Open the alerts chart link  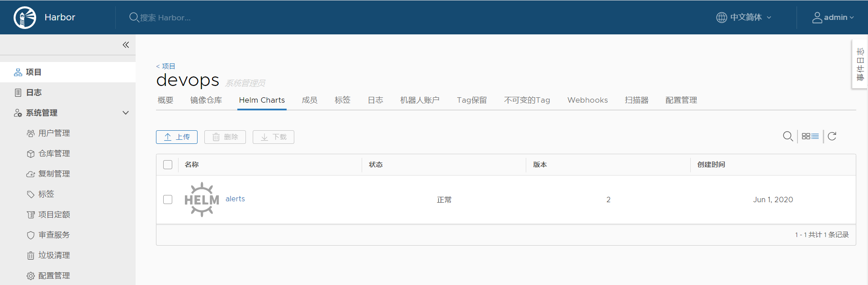tap(235, 199)
